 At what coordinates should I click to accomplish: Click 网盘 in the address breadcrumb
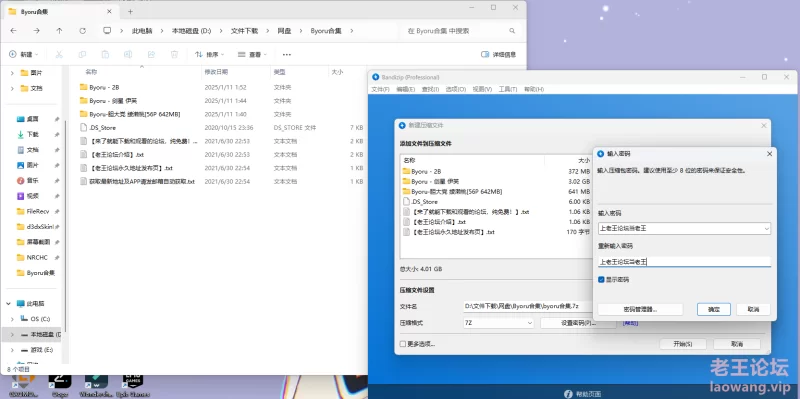284,31
